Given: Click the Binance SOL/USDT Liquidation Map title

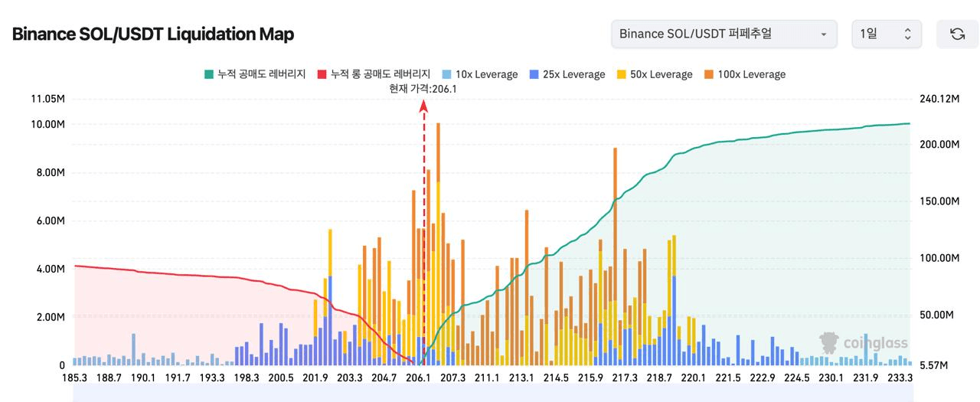Looking at the screenshot, I should click(x=153, y=34).
